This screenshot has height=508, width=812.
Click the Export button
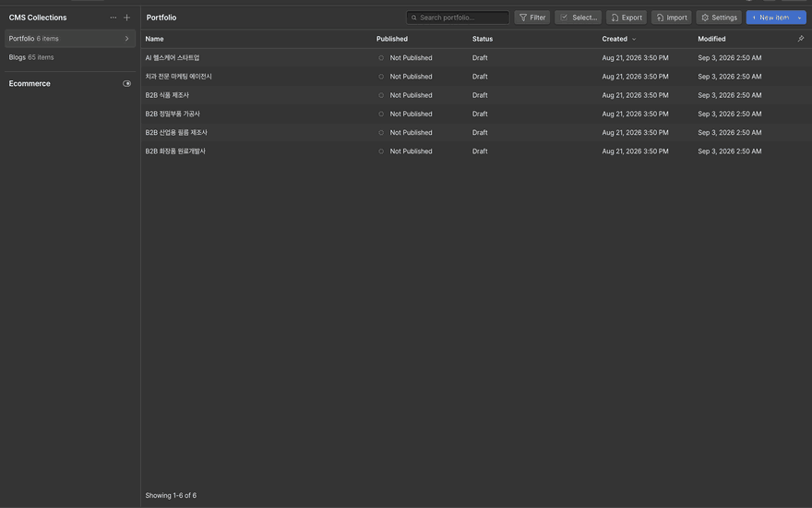pos(627,18)
